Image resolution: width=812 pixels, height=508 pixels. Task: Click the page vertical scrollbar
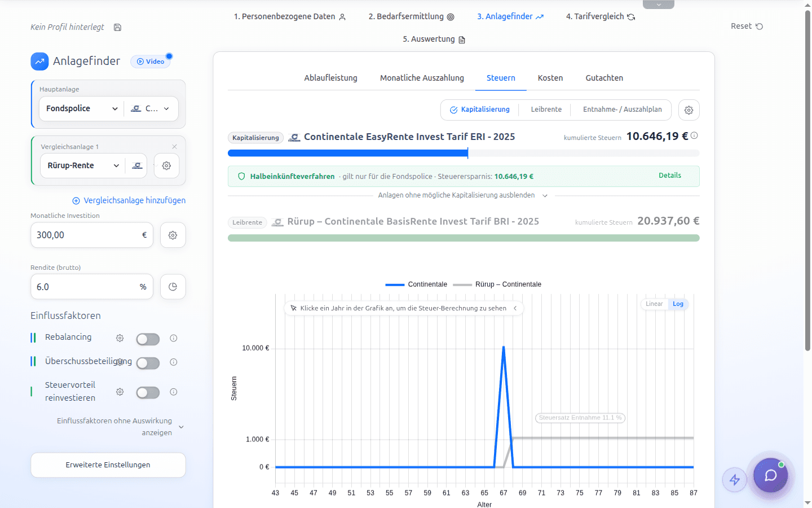[807, 181]
